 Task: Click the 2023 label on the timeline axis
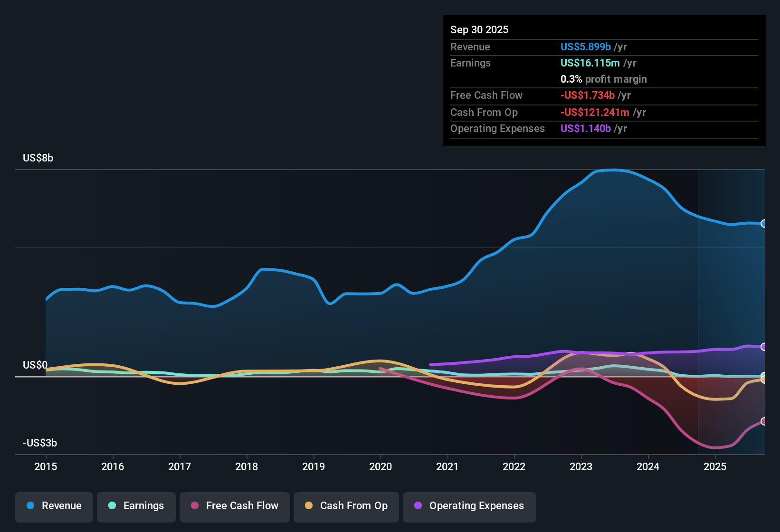(x=581, y=467)
